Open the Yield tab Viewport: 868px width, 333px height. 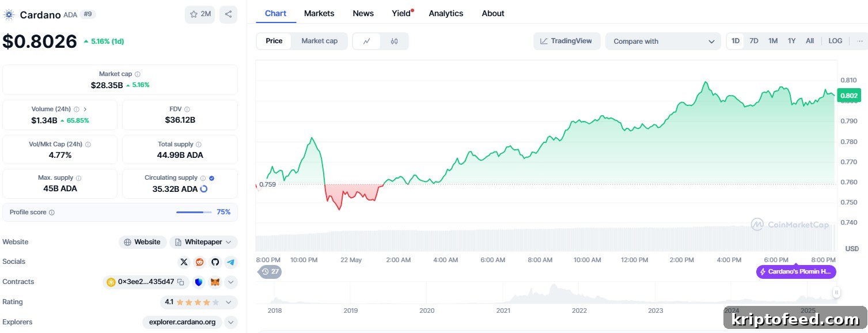(401, 13)
